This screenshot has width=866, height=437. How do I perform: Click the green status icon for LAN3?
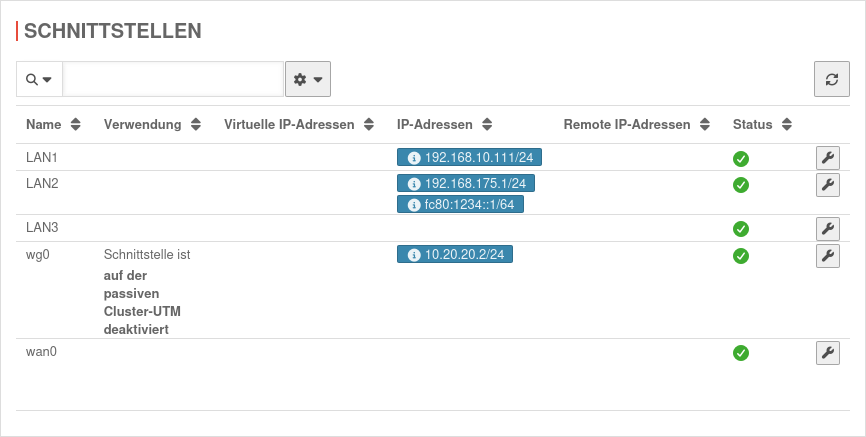click(x=741, y=229)
